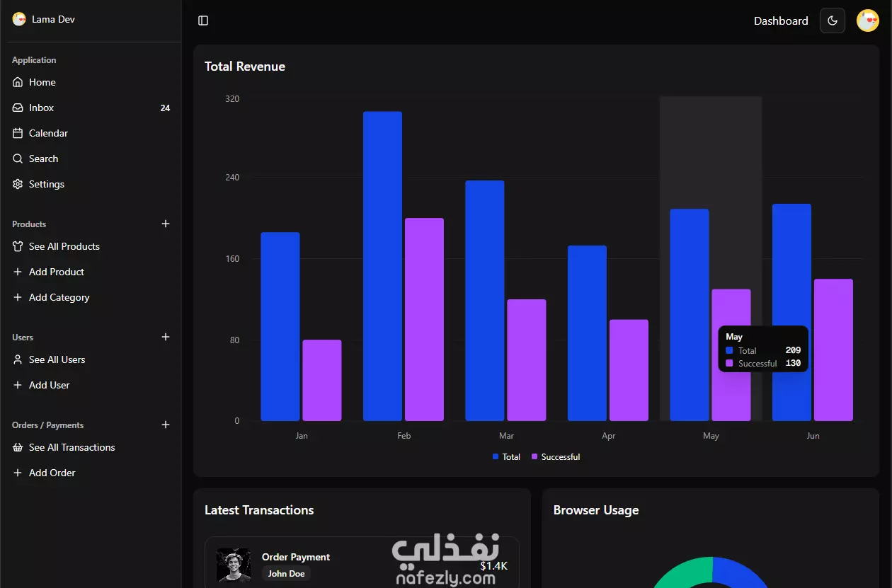This screenshot has height=588, width=892.
Task: Click the shirt icon for See All Products
Action: [x=18, y=246]
